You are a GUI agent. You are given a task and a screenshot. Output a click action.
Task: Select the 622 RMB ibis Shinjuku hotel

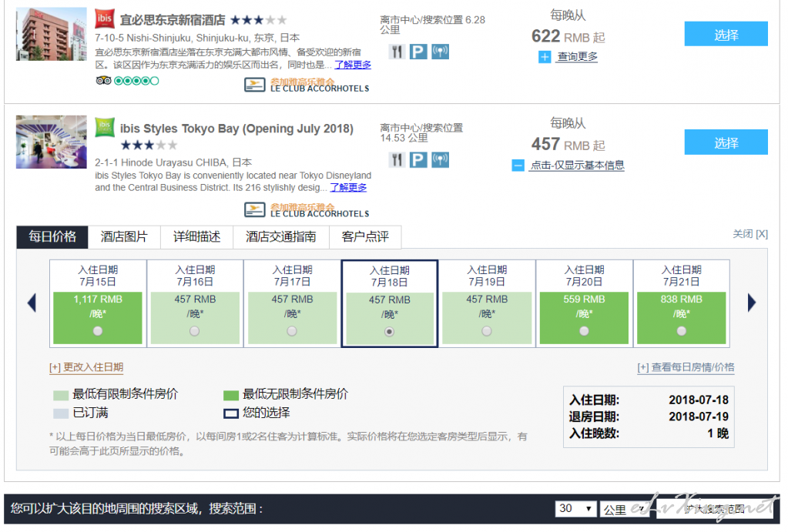click(x=726, y=34)
